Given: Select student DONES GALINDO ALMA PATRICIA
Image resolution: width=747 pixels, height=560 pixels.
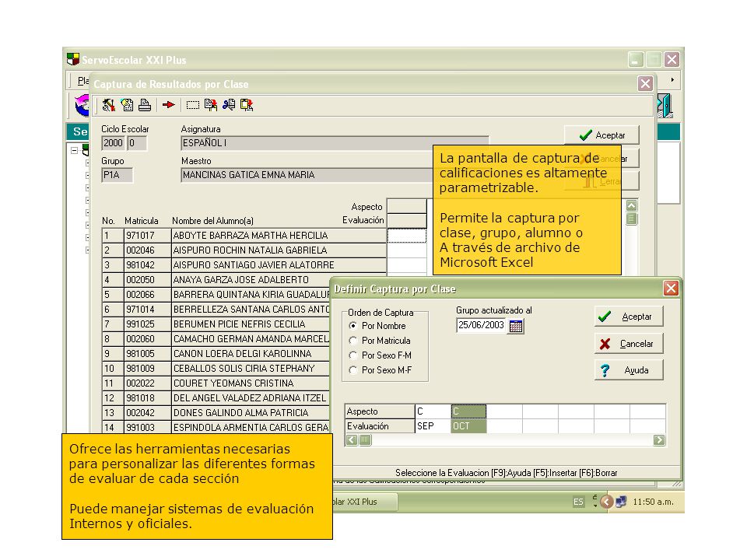Looking at the screenshot, I should pyautogui.click(x=251, y=412).
